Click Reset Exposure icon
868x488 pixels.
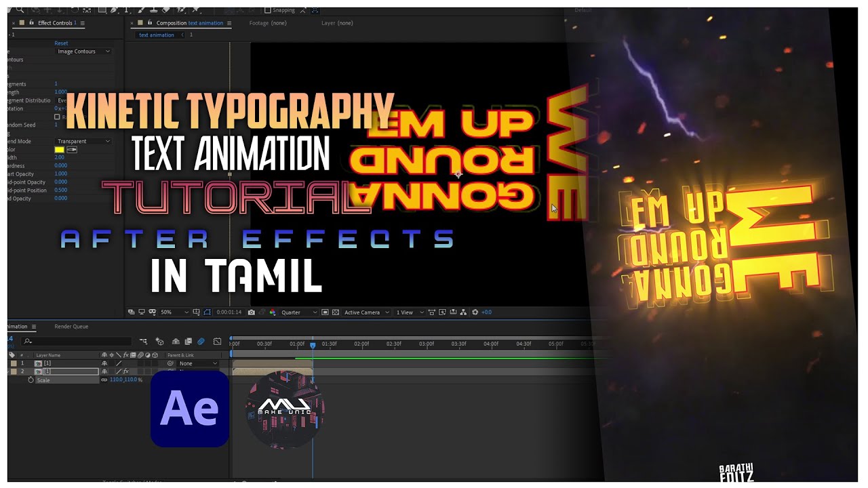(475, 312)
